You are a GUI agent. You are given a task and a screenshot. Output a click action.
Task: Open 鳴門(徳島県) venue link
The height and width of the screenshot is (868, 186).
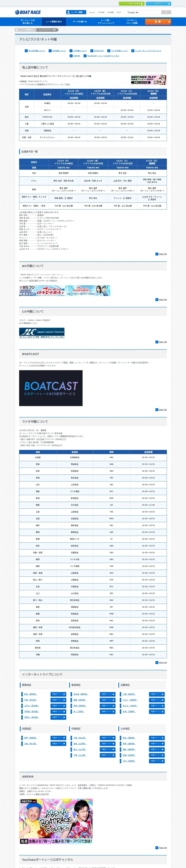pos(30,738)
